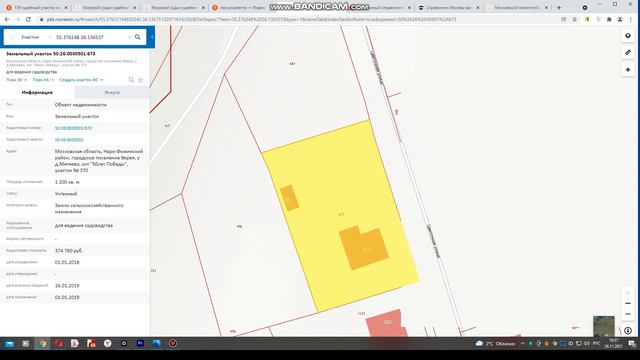The height and width of the screenshot is (360, 640).
Task: Switch to the 'Справочник Москвы' browser tab
Action: (x=449, y=7)
